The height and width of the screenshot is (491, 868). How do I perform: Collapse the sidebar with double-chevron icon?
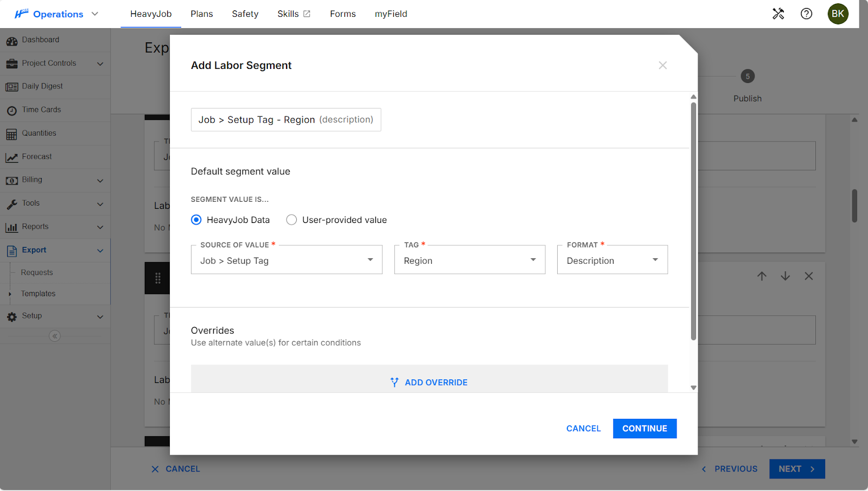click(55, 336)
